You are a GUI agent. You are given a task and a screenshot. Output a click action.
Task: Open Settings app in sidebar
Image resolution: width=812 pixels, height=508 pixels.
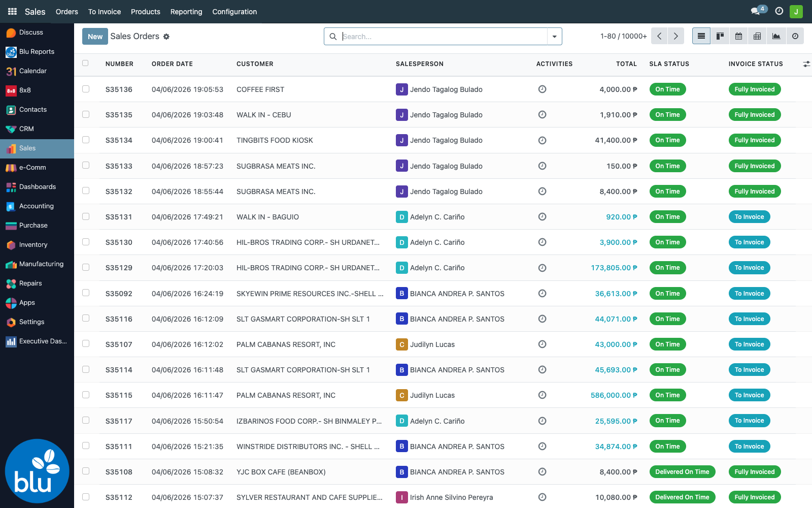pos(37,322)
